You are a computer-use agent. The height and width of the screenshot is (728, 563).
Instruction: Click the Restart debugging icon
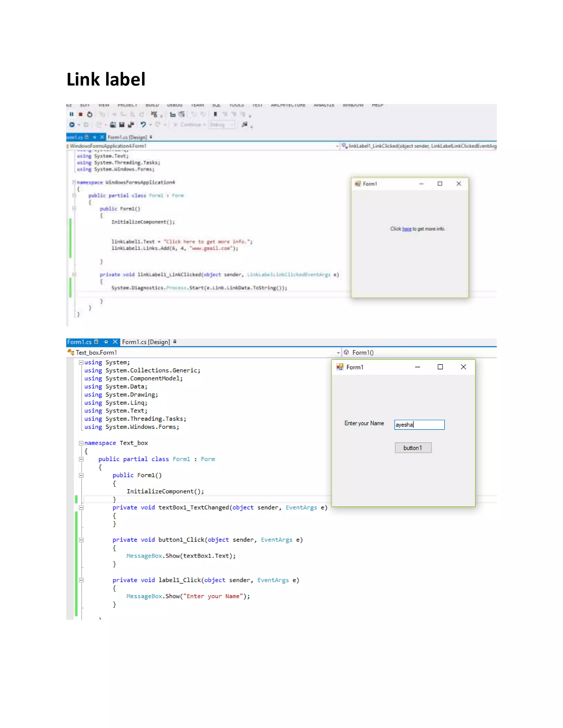(x=89, y=114)
